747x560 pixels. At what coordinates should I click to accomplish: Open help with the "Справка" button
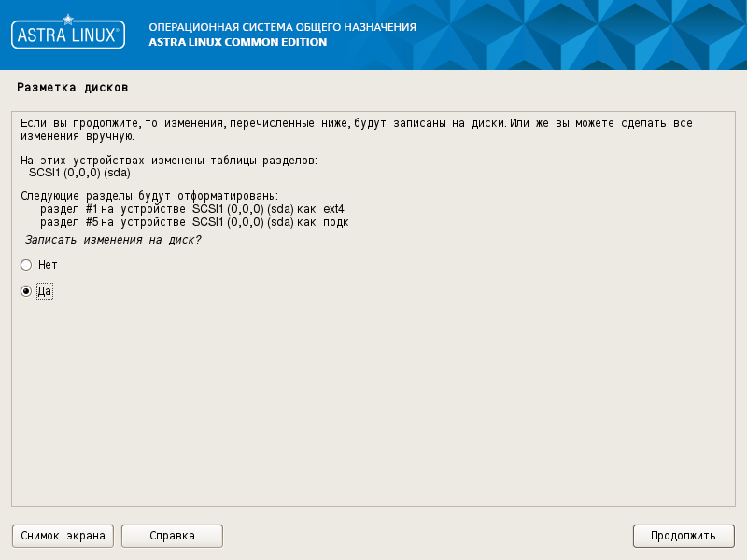172,536
